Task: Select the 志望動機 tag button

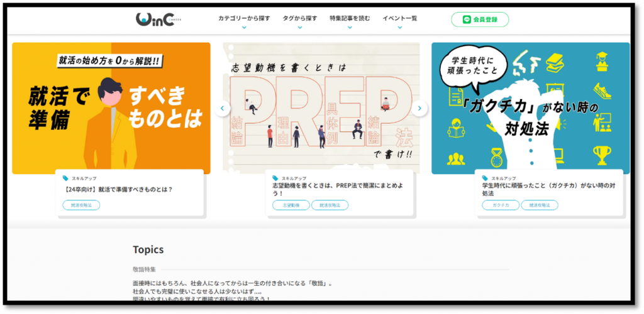Action: [291, 205]
